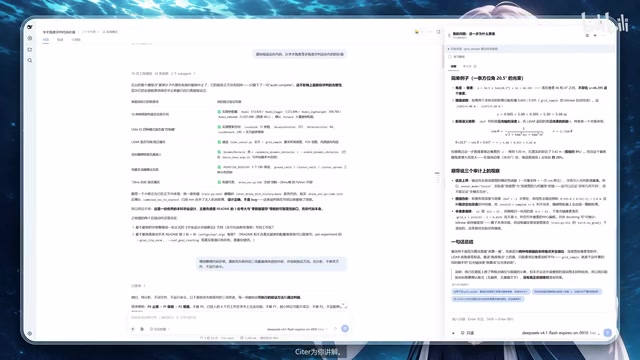The width and height of the screenshot is (640, 360).
Task: Open settings gear at the sidebar bottom
Action: [x=30, y=333]
